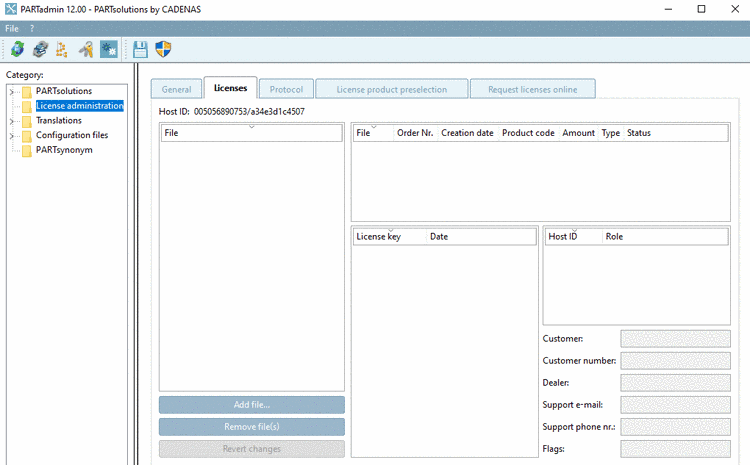750x465 pixels.
Task: Click the Flags field
Action: [675, 449]
